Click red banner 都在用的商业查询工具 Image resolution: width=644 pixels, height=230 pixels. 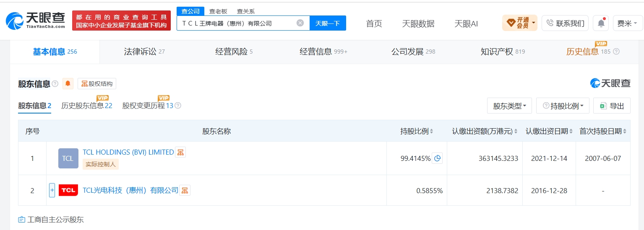coord(122,21)
